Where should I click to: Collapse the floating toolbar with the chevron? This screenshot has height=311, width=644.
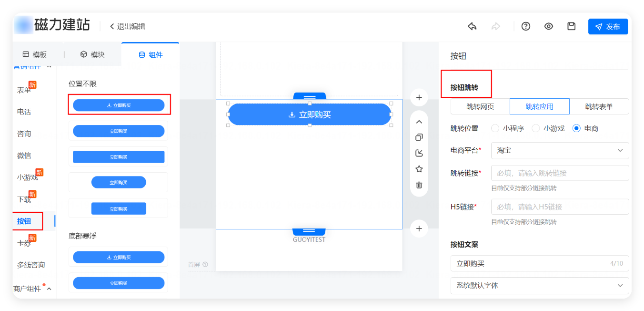click(419, 122)
